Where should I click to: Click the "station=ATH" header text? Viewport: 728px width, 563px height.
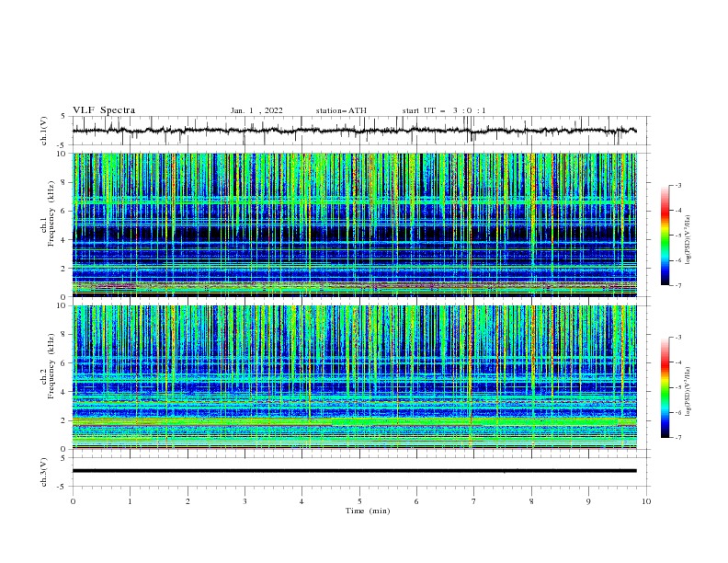pyautogui.click(x=341, y=110)
